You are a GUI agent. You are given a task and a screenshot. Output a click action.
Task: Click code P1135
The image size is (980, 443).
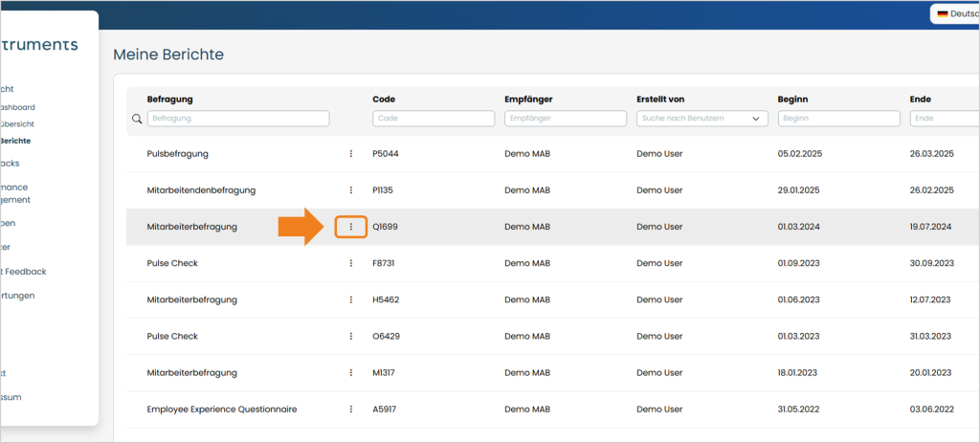point(385,190)
